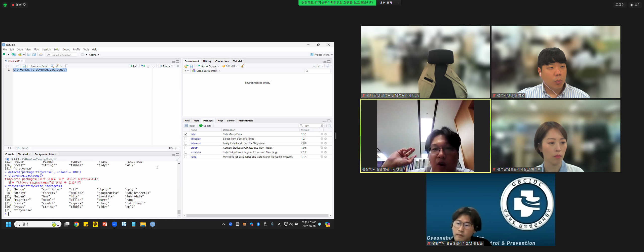The height and width of the screenshot is (252, 644).
Task: Check the broom package checkbox
Action: point(186,148)
